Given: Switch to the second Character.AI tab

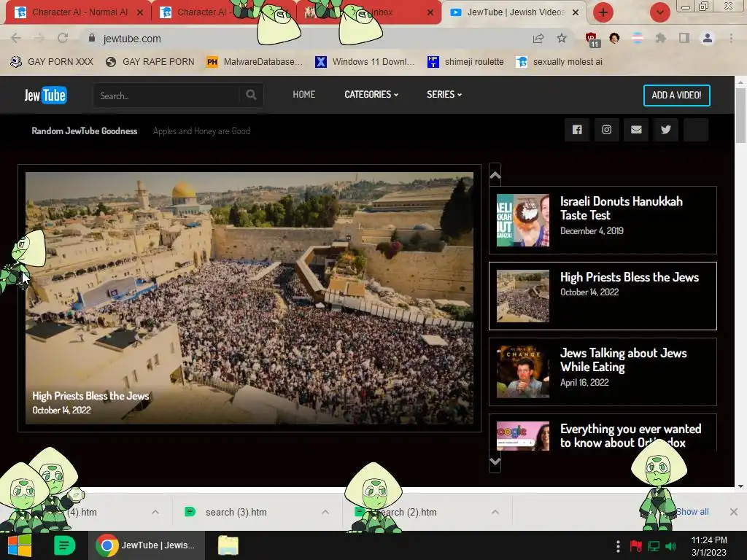Looking at the screenshot, I should pos(200,12).
